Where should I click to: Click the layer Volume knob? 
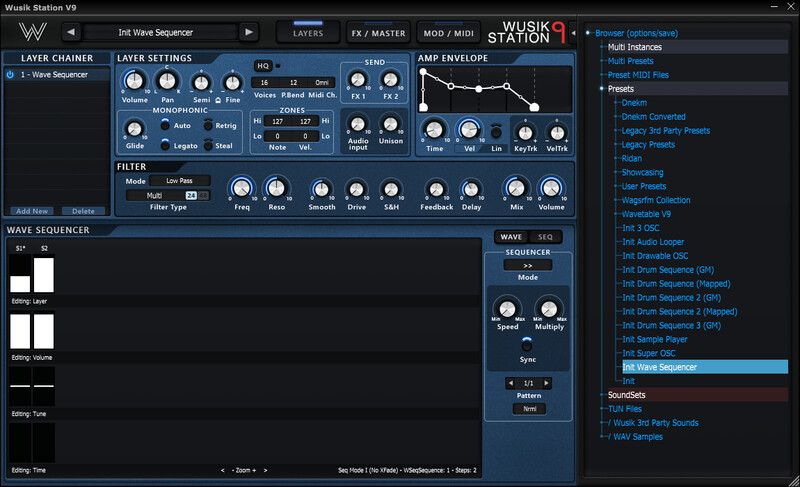134,81
